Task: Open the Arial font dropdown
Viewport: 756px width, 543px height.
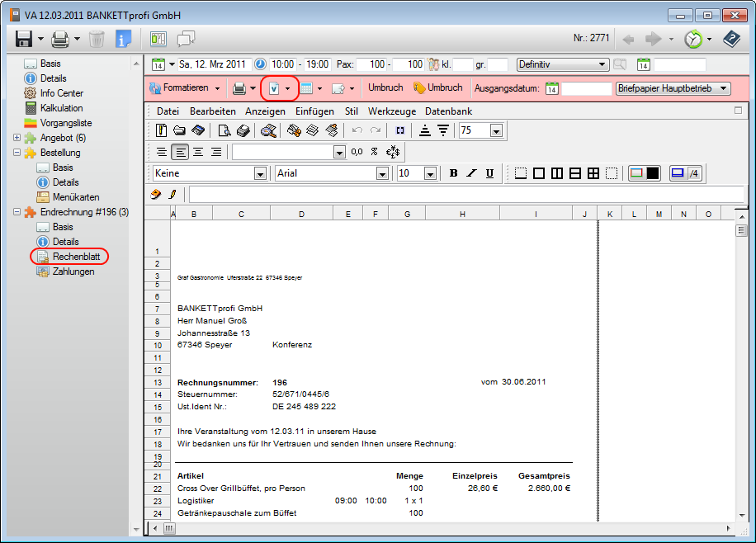Action: point(382,173)
